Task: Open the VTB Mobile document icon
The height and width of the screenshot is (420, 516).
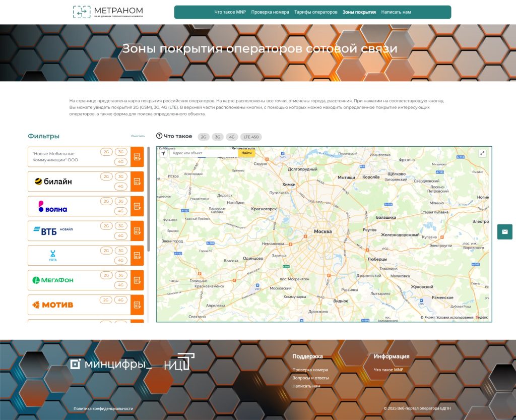Action: click(x=137, y=231)
